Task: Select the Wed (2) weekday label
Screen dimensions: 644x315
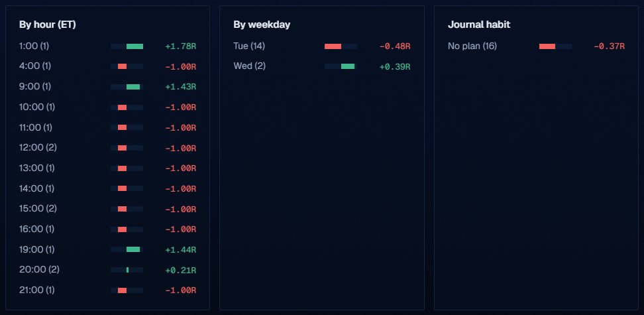Action: pos(249,66)
